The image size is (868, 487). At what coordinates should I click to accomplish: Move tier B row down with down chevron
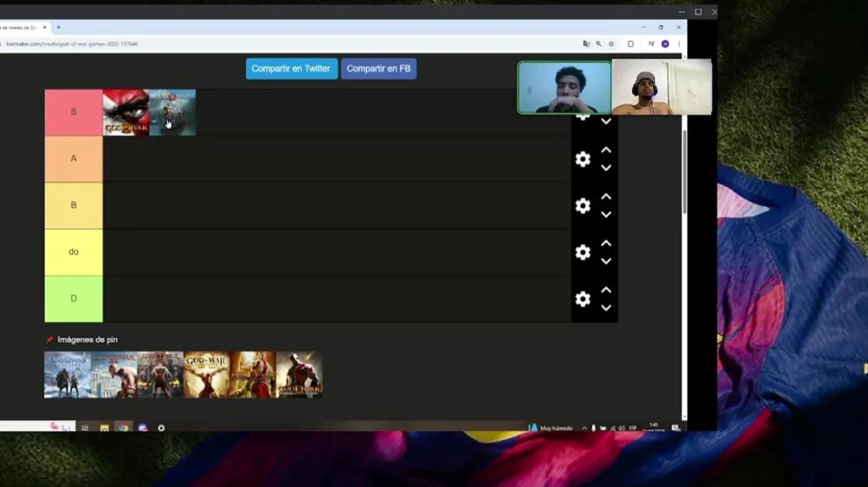[606, 214]
